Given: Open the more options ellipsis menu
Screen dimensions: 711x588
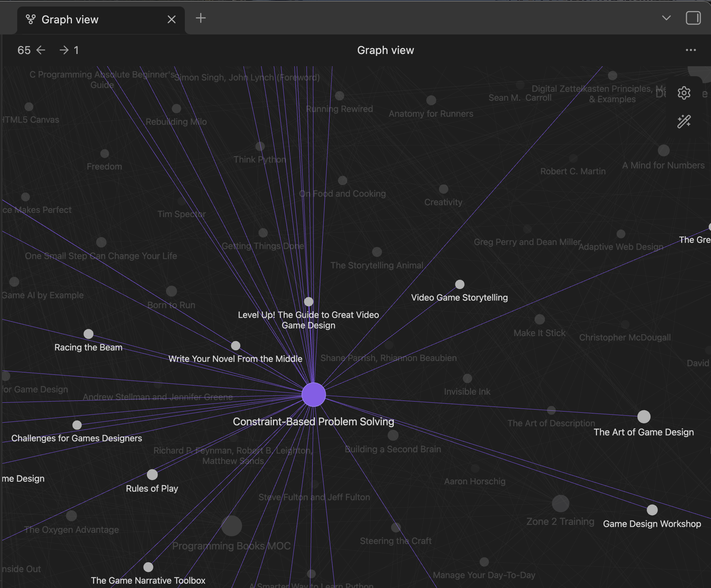Looking at the screenshot, I should coord(691,50).
